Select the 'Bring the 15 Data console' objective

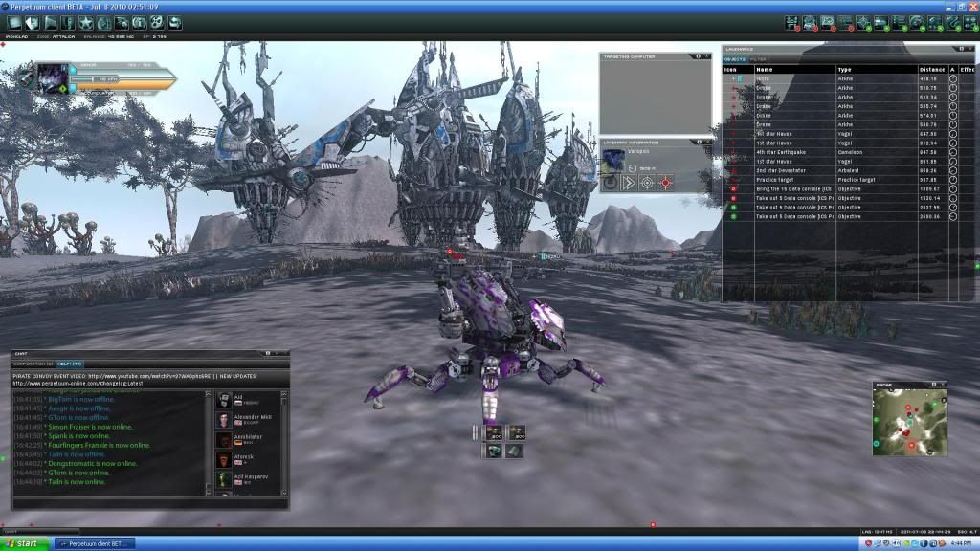pyautogui.click(x=848, y=188)
